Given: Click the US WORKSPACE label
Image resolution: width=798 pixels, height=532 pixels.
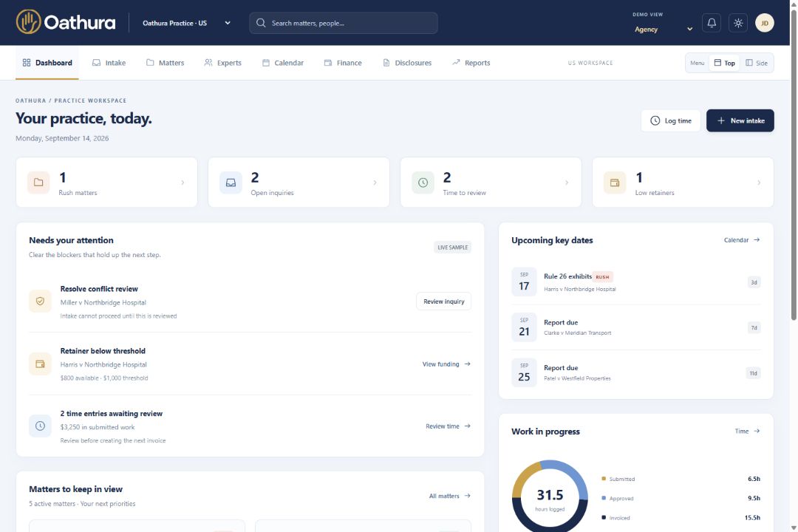Looking at the screenshot, I should tap(590, 63).
